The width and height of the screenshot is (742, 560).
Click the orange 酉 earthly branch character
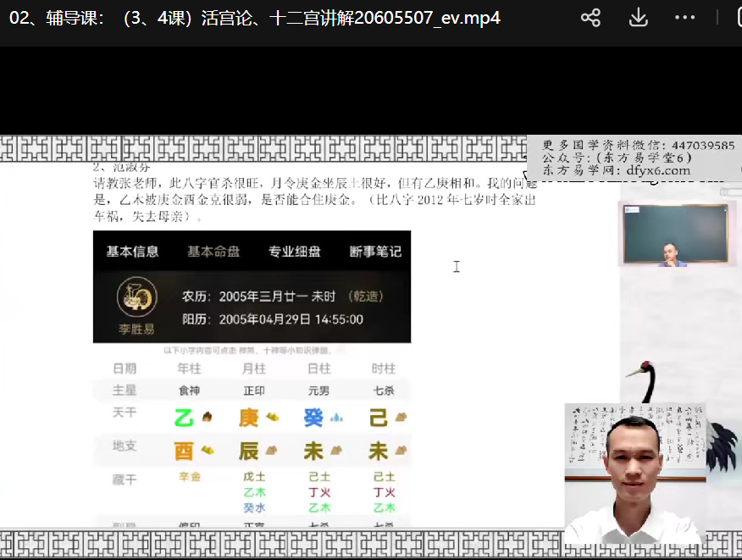pyautogui.click(x=183, y=451)
